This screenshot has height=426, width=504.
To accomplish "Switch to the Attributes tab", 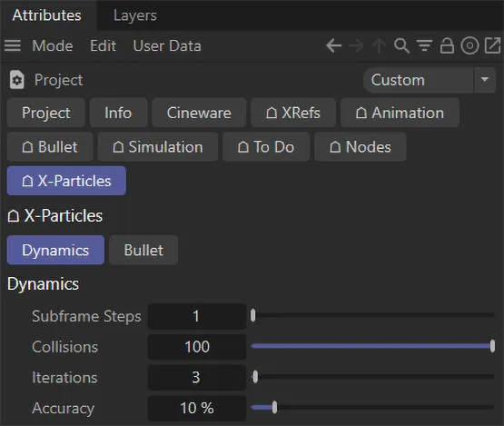I will 47,15.
